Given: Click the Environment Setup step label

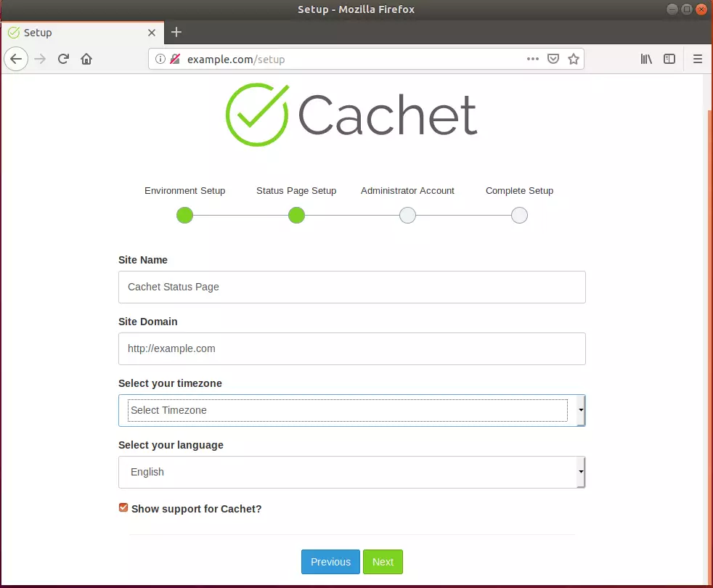Looking at the screenshot, I should (184, 190).
